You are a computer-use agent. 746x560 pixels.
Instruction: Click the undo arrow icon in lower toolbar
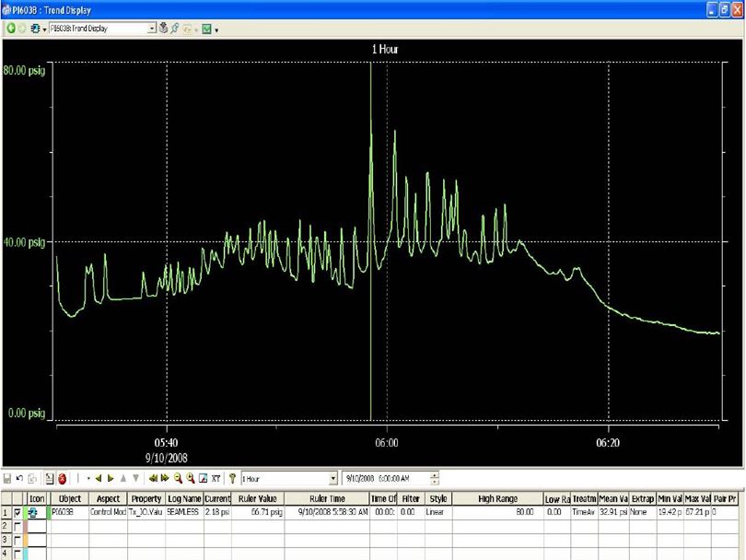[x=19, y=479]
